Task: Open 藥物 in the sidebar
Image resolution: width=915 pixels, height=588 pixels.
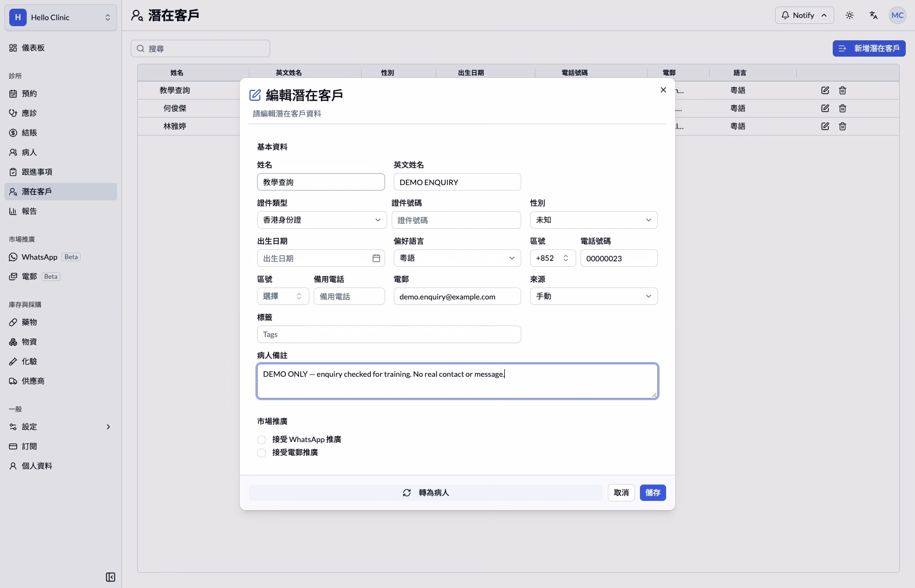Action: tap(60, 322)
